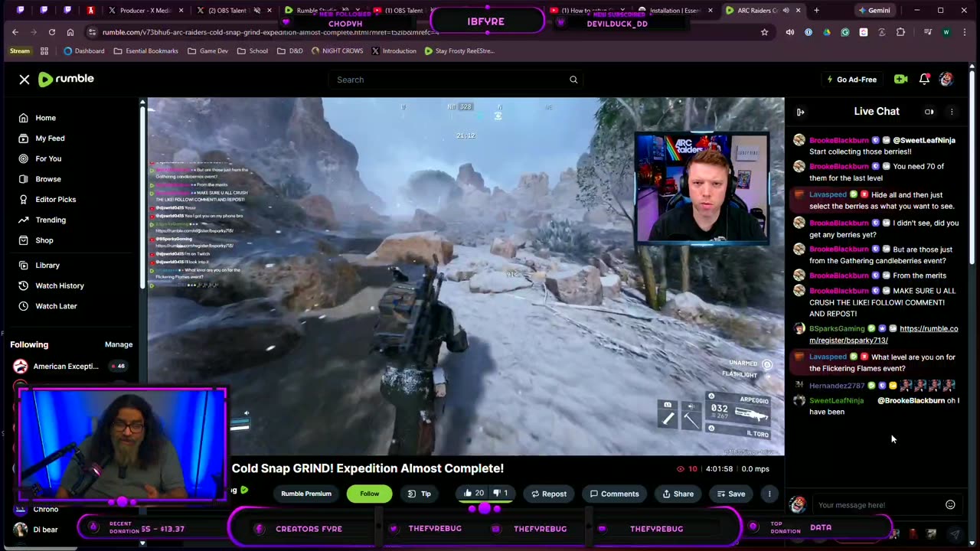Click the Tip button
Screen dimensions: 980x551
coord(420,494)
